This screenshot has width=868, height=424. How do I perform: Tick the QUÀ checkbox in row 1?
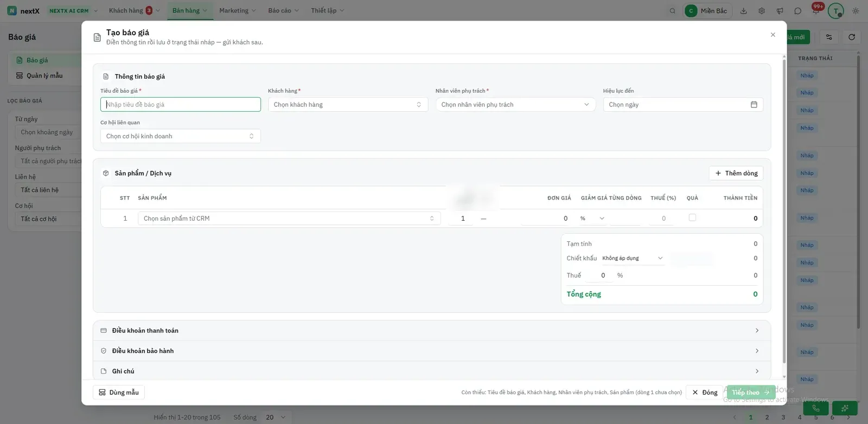coord(692,217)
